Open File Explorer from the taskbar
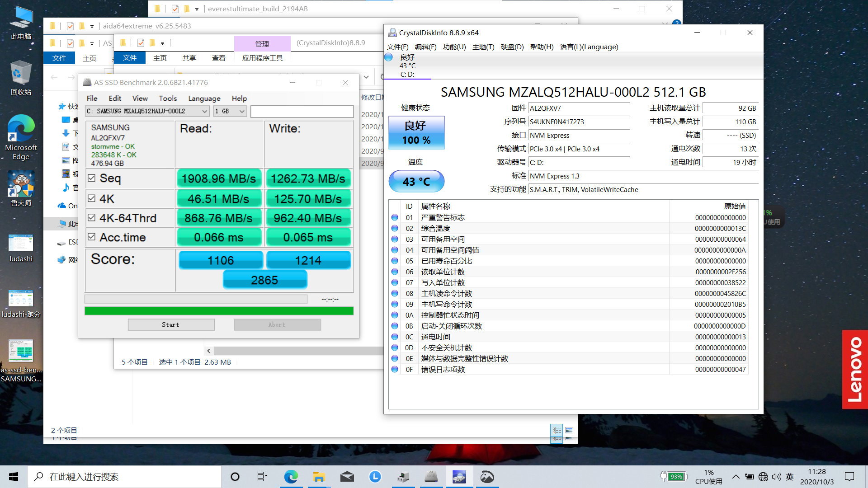This screenshot has height=488, width=868. (x=319, y=477)
